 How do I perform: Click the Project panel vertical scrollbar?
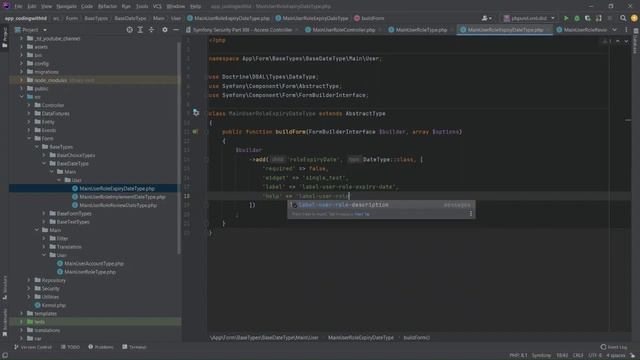[179, 147]
